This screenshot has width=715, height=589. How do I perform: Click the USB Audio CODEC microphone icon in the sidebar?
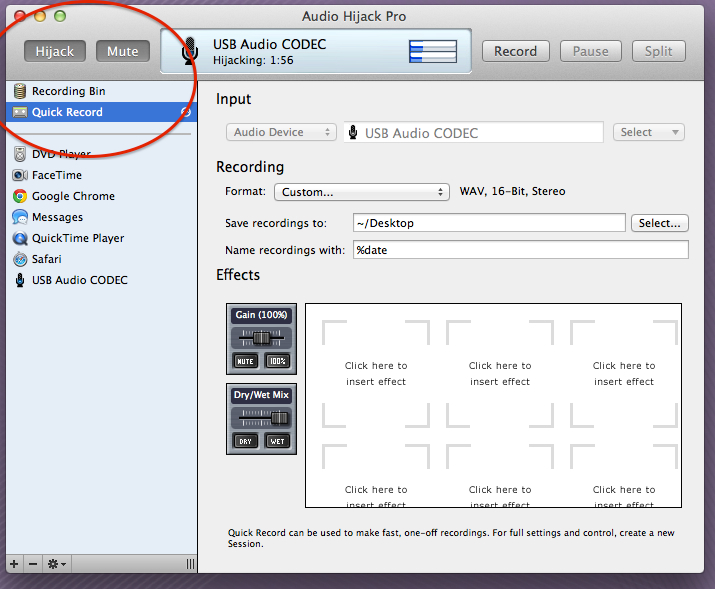[x=20, y=280]
